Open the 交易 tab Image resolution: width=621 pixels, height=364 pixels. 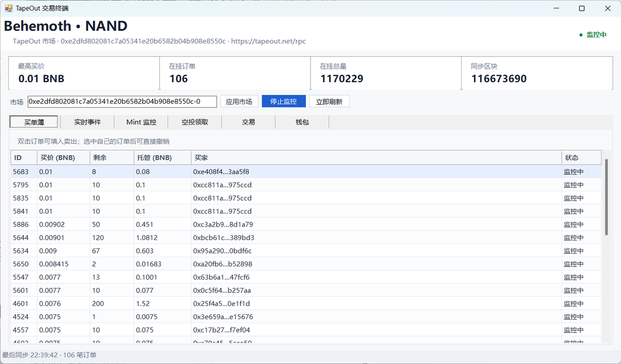coord(248,122)
